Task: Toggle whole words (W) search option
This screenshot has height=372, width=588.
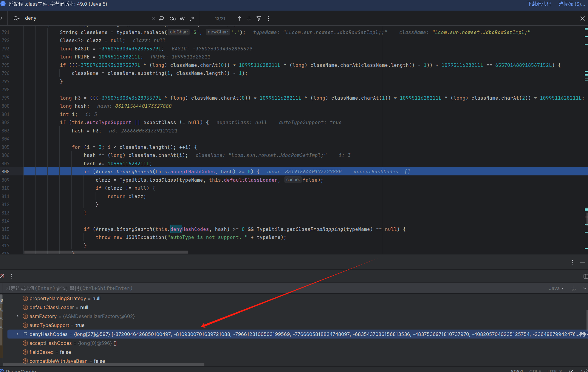Action: [x=182, y=18]
